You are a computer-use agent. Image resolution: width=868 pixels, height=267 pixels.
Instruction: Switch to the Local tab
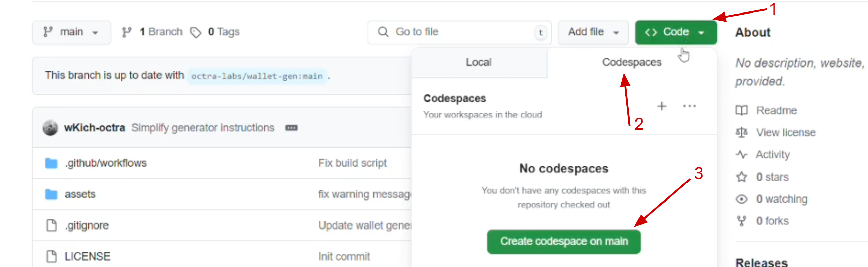(x=479, y=62)
